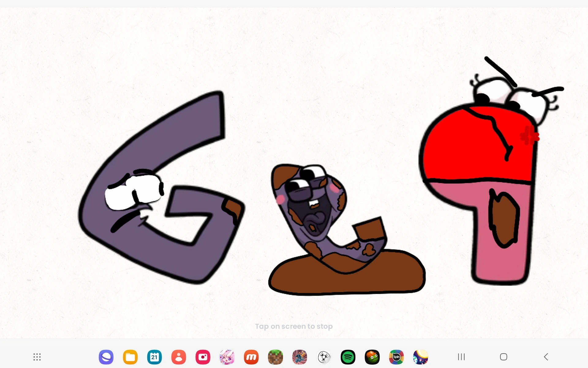Image resolution: width=588 pixels, height=368 pixels.
Task: Open the ragdoll cart game icon
Action: [300, 357]
